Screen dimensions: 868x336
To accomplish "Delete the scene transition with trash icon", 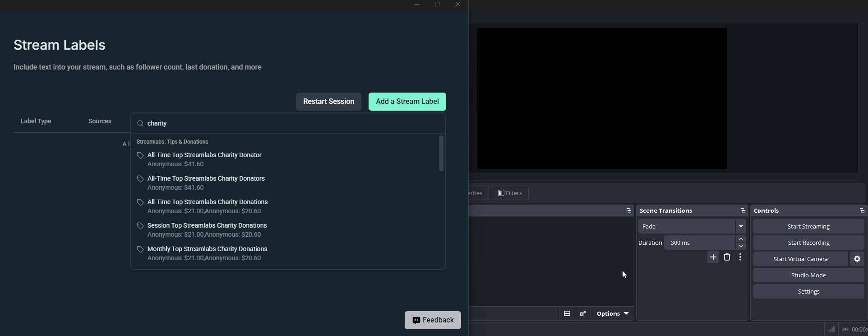I will pos(727,257).
